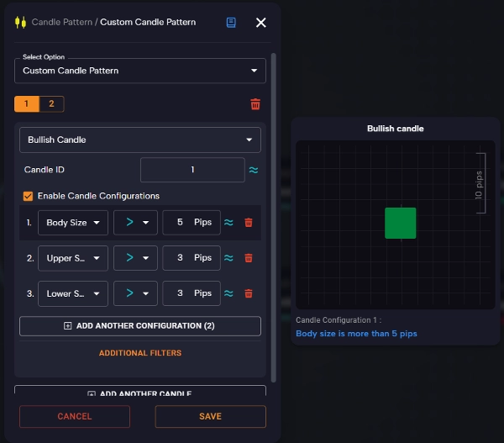The image size is (504, 443).
Task: Open the documentation book icon
Action: pos(231,23)
